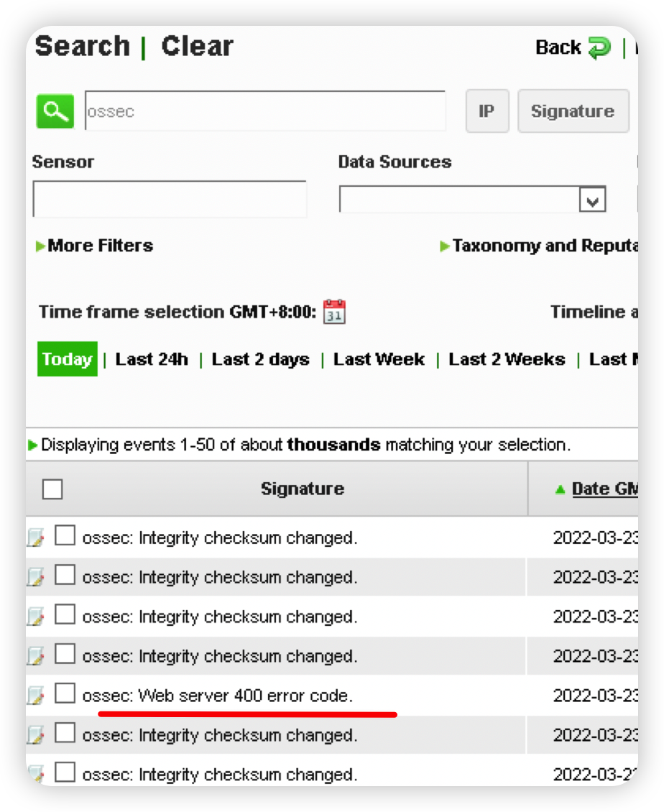Viewport: 664px width, 812px height.
Task: Check the box for the Web server 400 error code event
Action: click(x=65, y=693)
